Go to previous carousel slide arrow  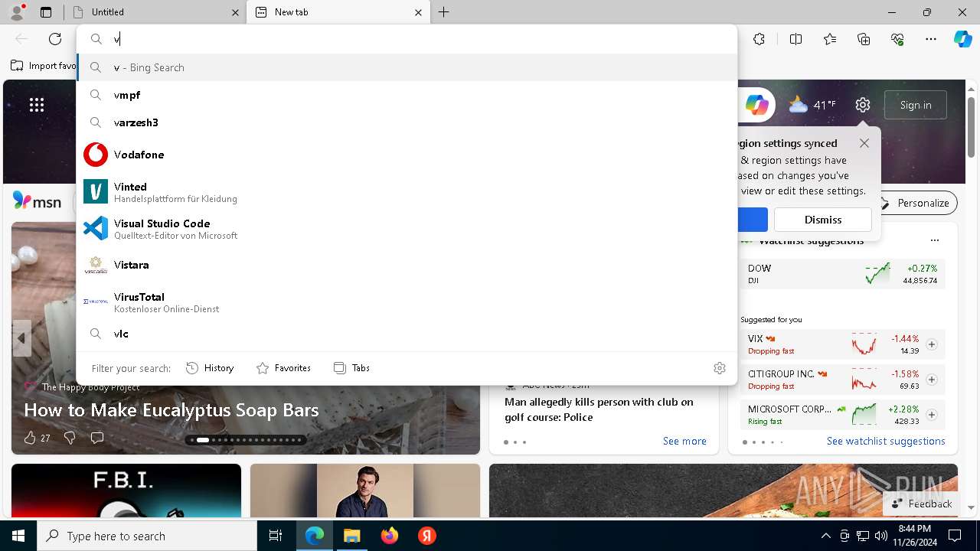(21, 338)
